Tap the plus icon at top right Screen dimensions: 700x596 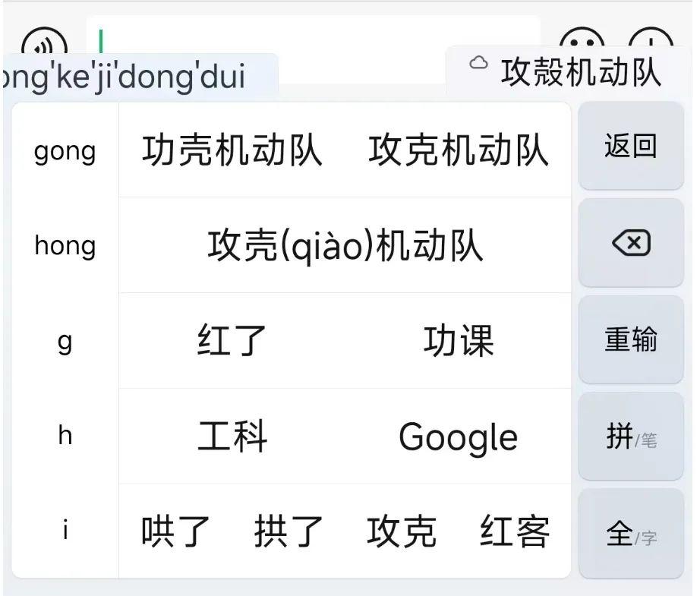click(x=651, y=38)
